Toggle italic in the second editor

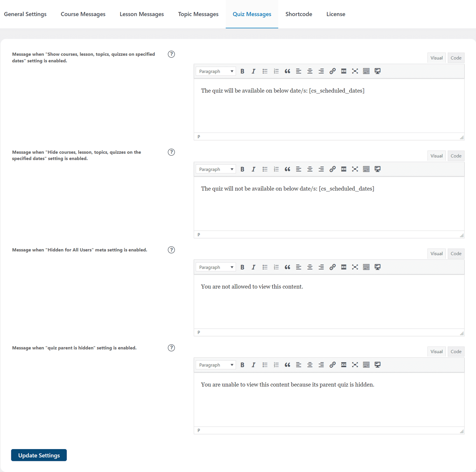(x=253, y=169)
